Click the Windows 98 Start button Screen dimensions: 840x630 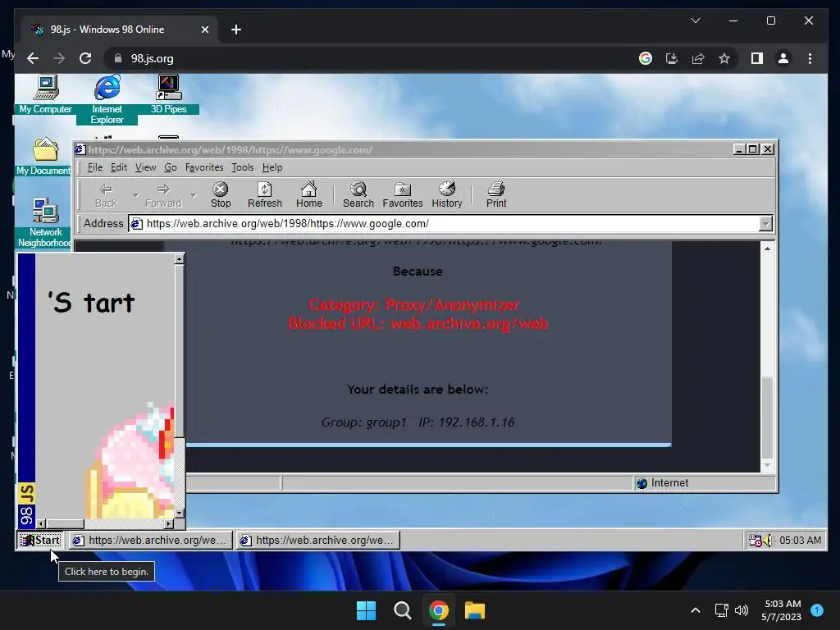pos(41,540)
